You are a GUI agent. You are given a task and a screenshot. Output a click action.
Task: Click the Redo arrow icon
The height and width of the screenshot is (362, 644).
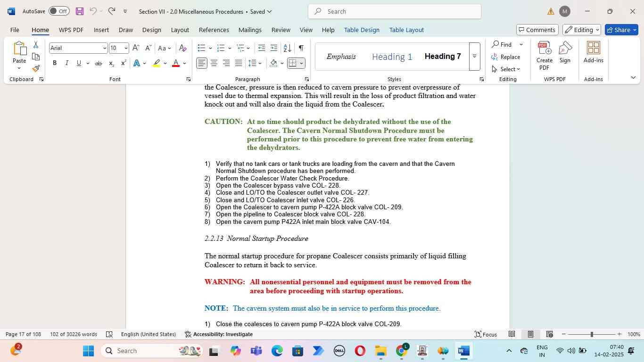112,11
